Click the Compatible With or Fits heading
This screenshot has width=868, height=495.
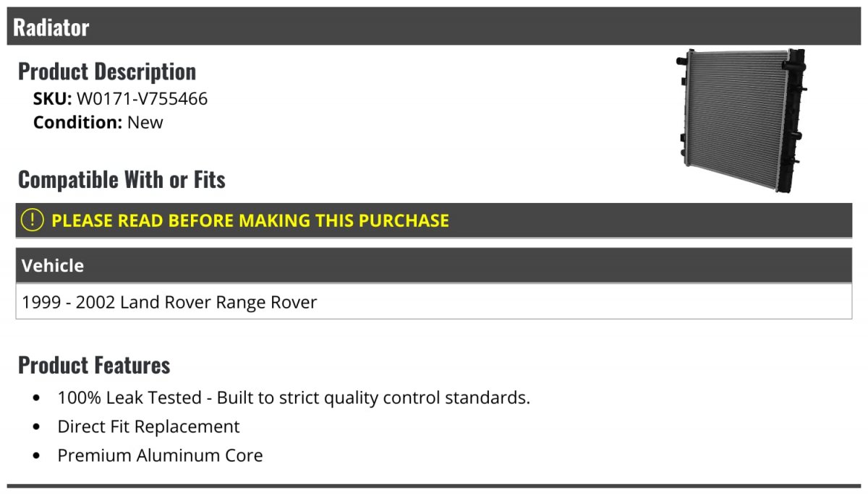point(122,179)
